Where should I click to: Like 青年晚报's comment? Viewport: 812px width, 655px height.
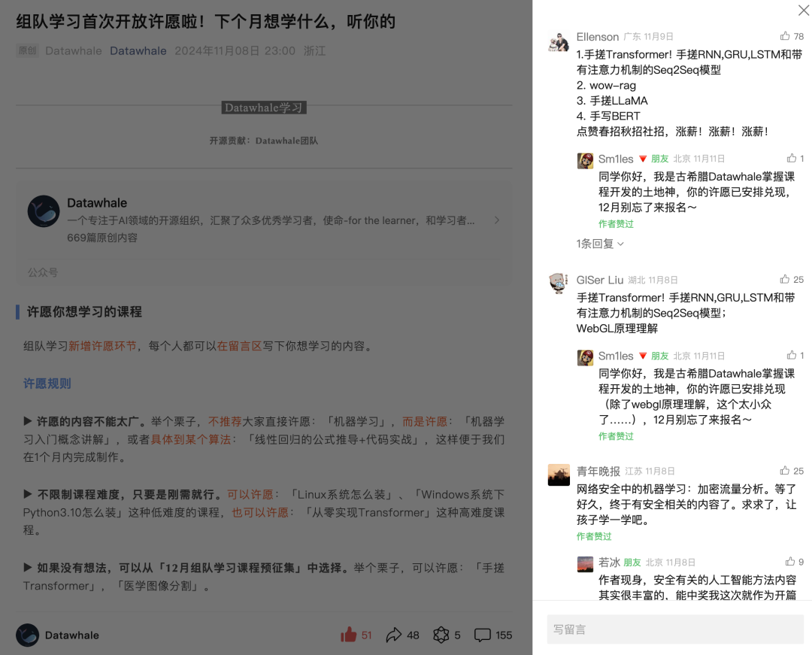coord(785,470)
